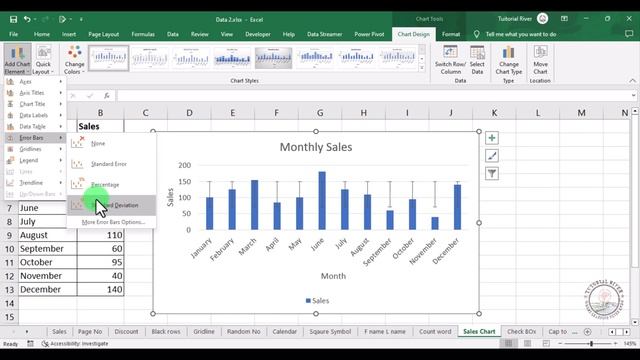
Task: Select None error bars option
Action: tap(111, 143)
